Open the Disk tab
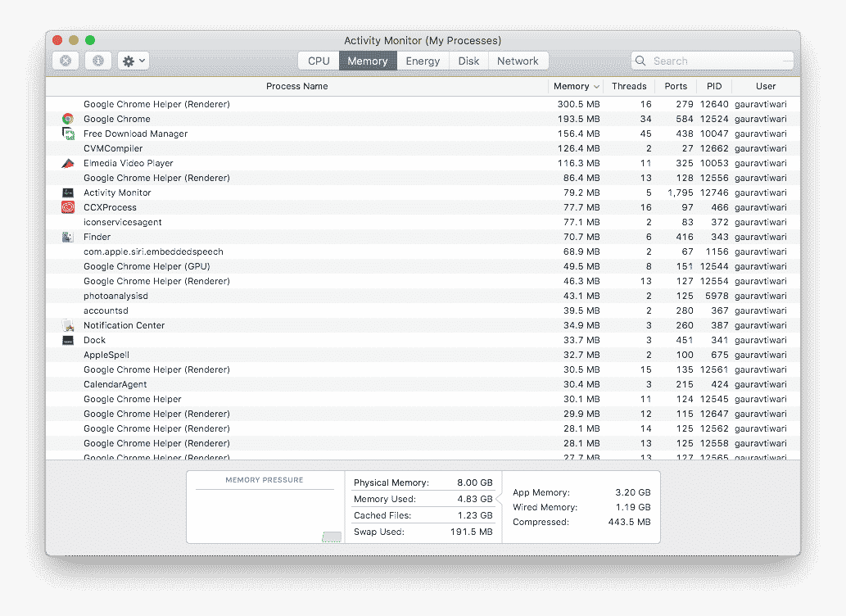 click(468, 61)
